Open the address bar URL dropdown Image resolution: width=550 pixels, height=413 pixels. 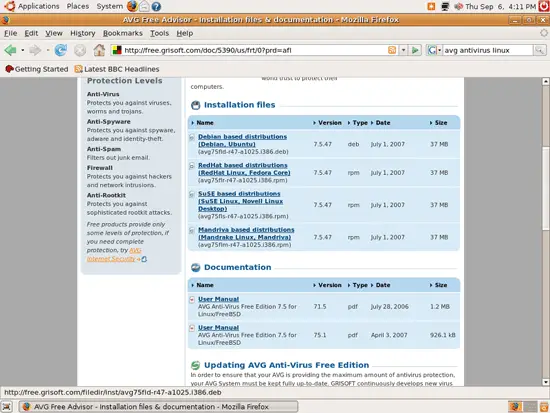[x=403, y=50]
